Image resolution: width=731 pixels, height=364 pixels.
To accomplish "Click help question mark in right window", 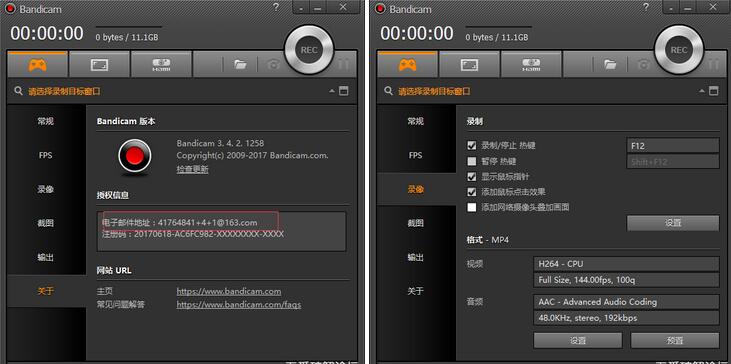I will click(646, 7).
